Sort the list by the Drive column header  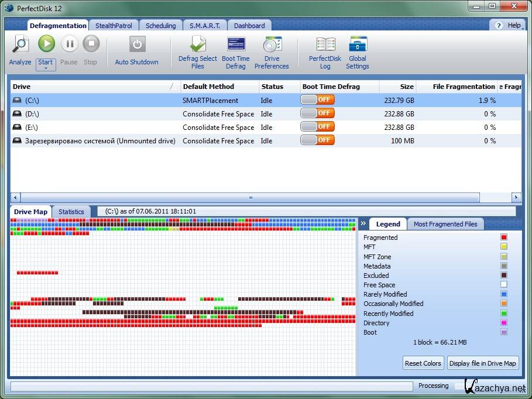click(88, 87)
